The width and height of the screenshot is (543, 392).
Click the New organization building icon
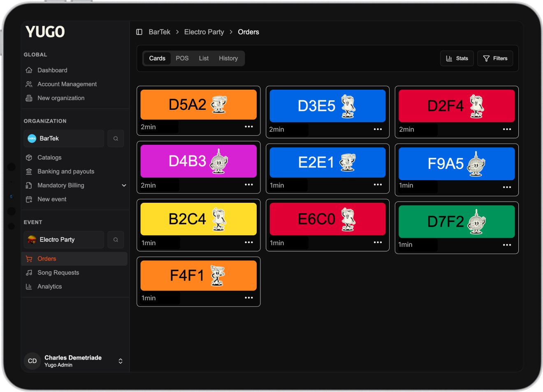click(x=29, y=98)
